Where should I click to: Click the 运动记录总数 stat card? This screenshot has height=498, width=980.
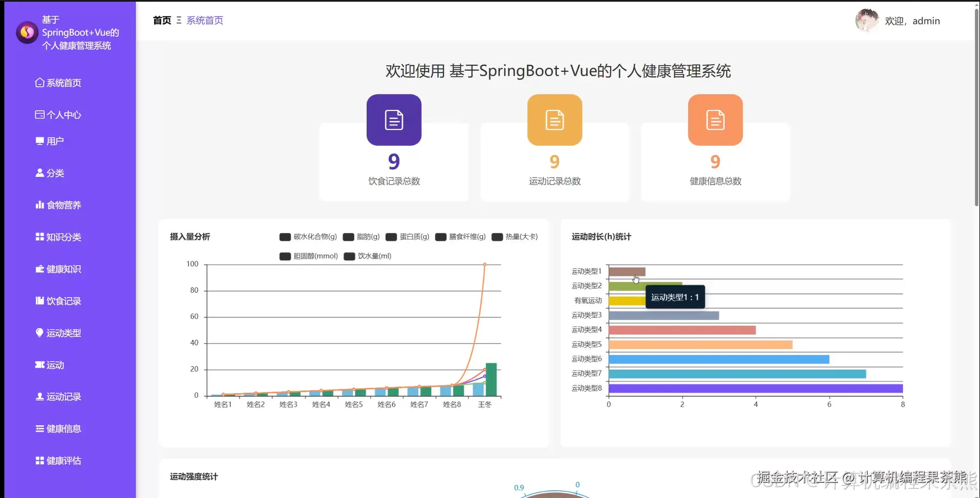(554, 162)
